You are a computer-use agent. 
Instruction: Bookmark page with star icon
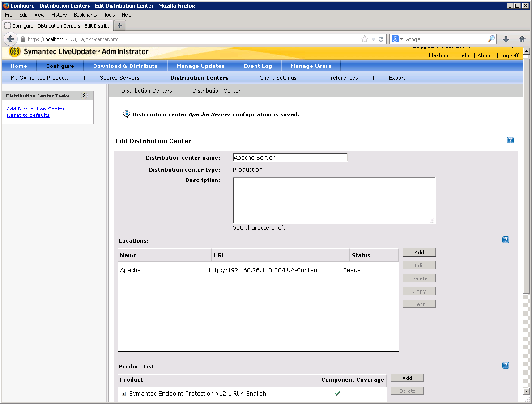click(365, 39)
